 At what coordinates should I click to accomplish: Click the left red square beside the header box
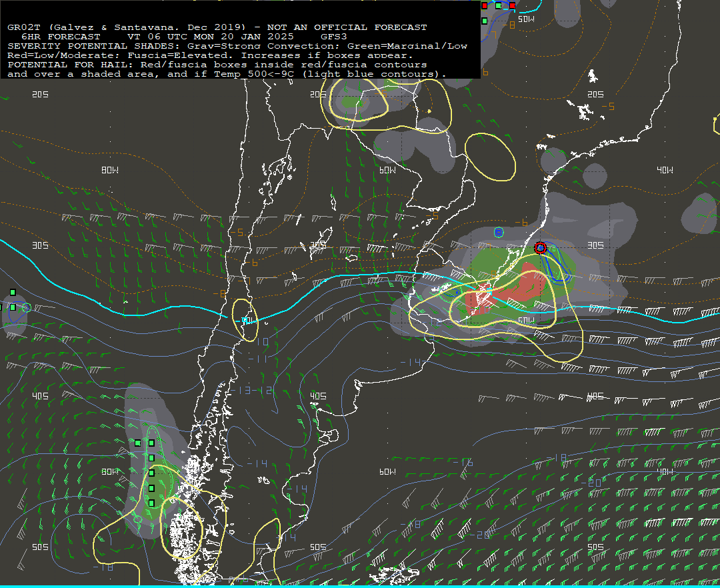coord(485,5)
